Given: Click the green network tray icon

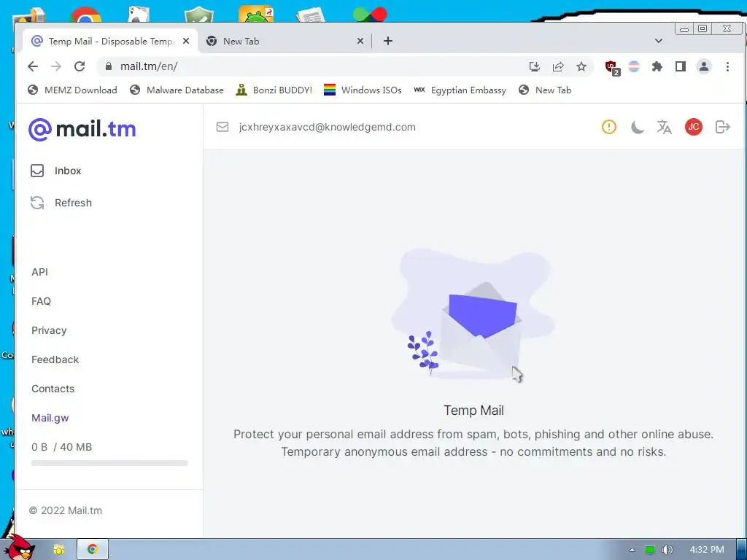Looking at the screenshot, I should (x=650, y=550).
